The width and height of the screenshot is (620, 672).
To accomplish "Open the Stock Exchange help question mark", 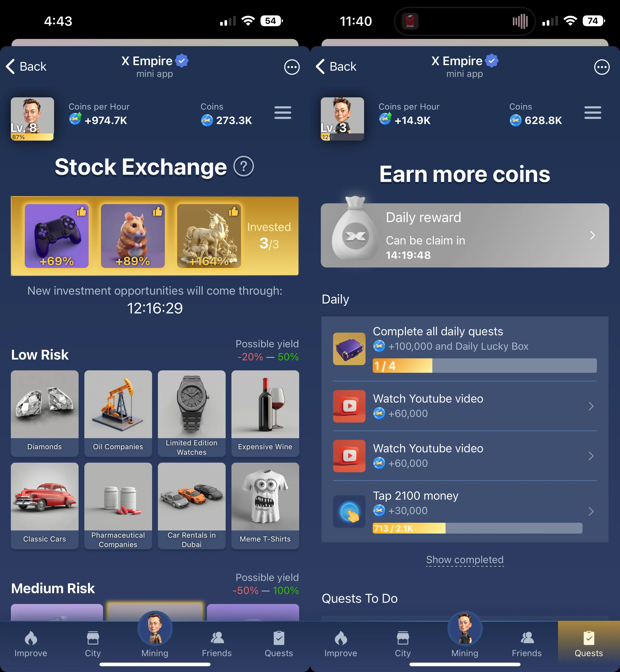I will click(244, 166).
